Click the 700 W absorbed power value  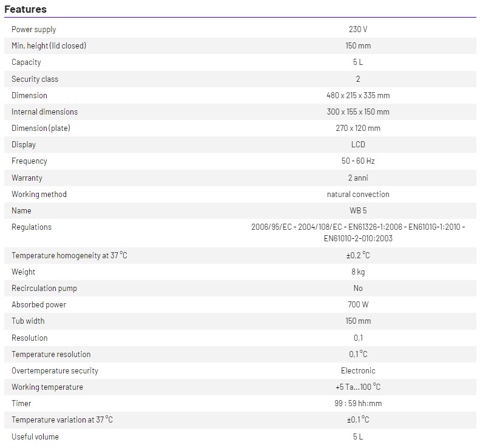(358, 305)
